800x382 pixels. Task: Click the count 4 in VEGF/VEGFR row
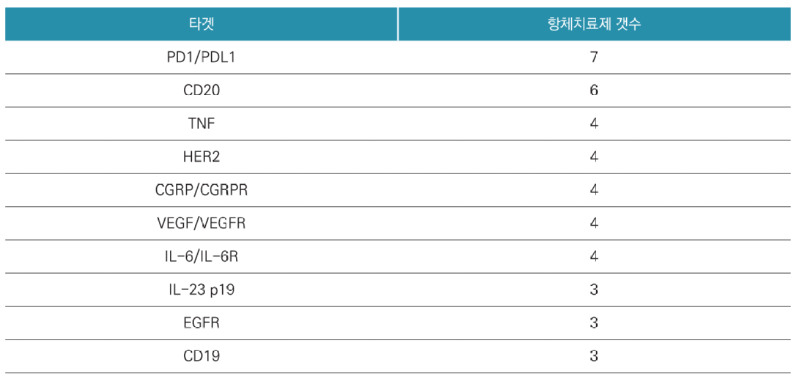point(593,223)
